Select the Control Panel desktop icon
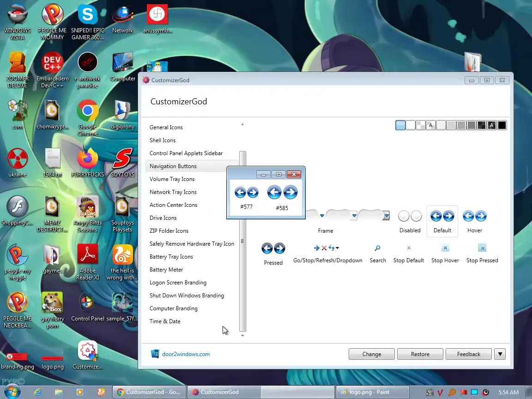Screen dimensions: 532x399 click(88, 307)
